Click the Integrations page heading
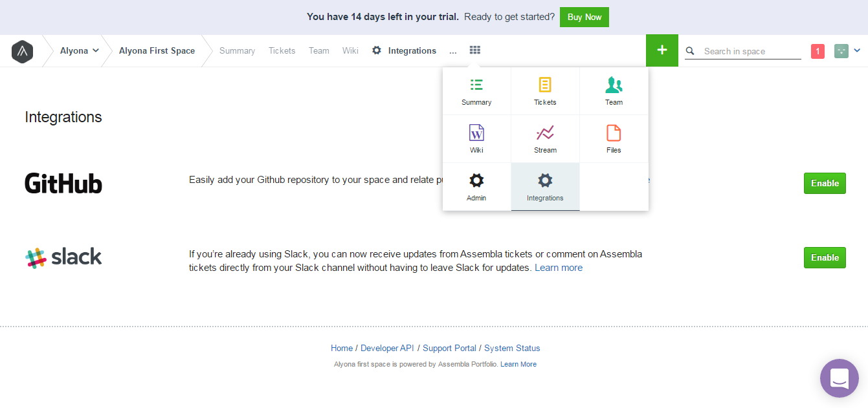The width and height of the screenshot is (868, 408). [63, 117]
